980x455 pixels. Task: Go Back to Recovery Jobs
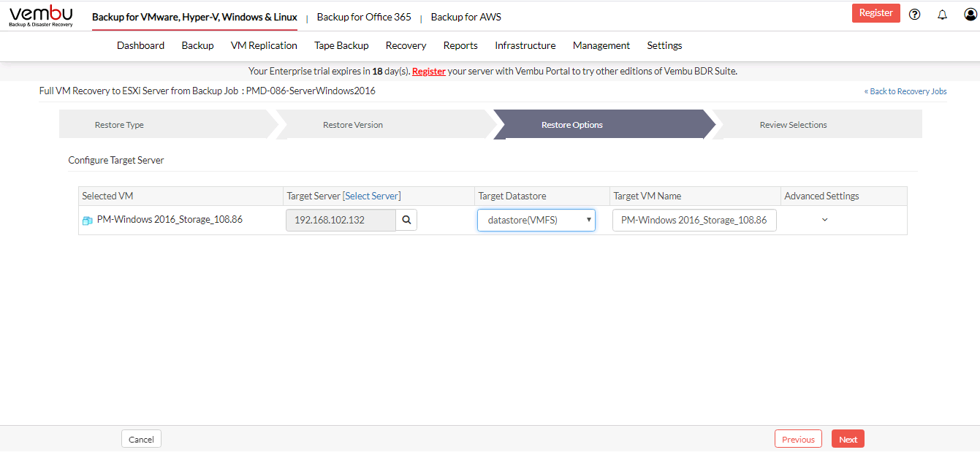pos(905,91)
